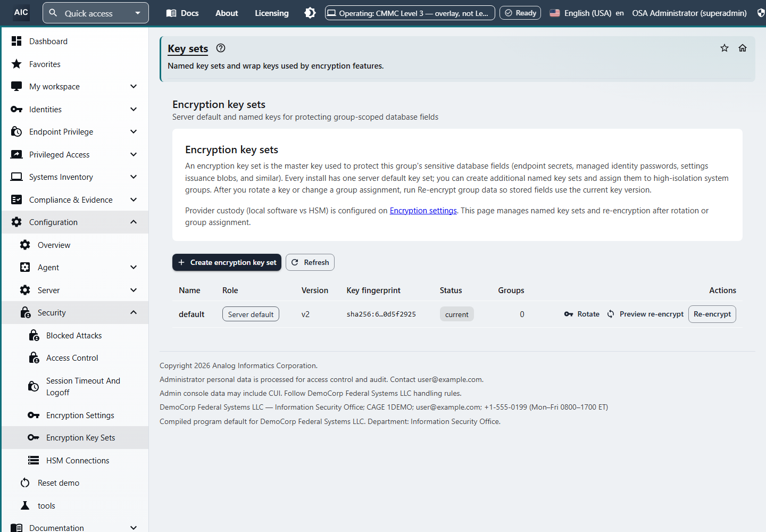Click Create encryption key set button

pyautogui.click(x=227, y=262)
